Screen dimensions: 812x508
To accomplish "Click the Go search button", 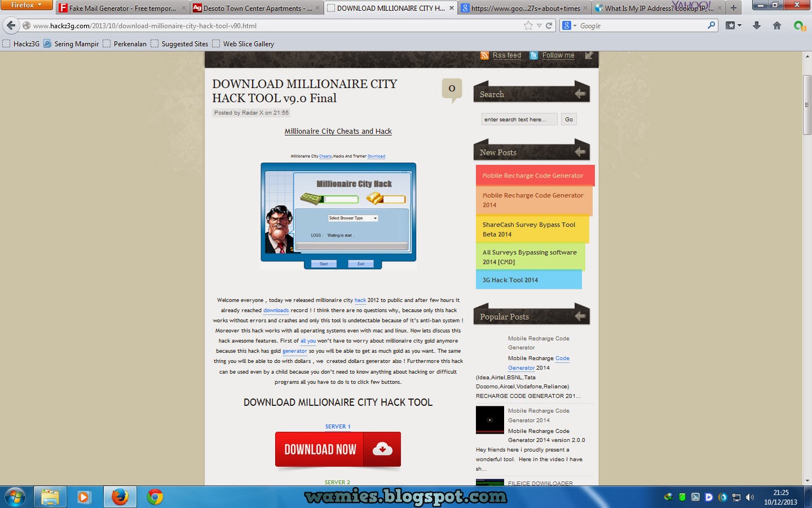I will coord(569,119).
